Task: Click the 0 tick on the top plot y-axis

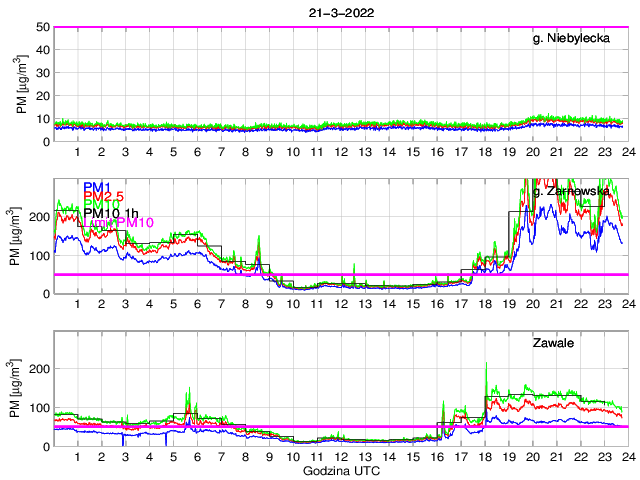Action: [46, 141]
